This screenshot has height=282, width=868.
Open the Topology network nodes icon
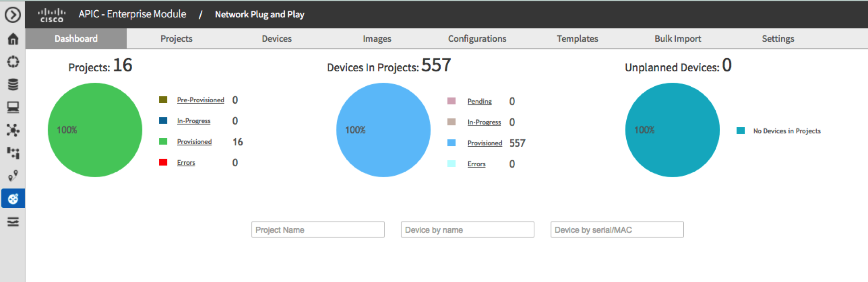tap(13, 130)
